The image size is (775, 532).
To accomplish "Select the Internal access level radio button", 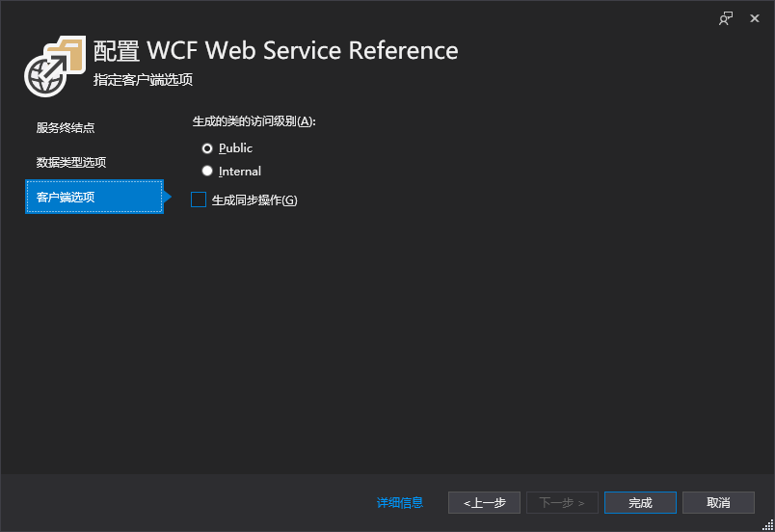I will (x=207, y=171).
